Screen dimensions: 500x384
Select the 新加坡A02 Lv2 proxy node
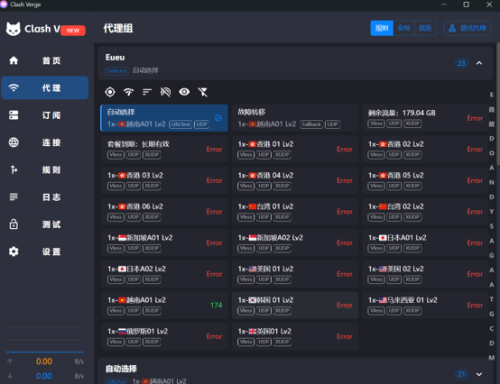pyautogui.click(x=295, y=243)
